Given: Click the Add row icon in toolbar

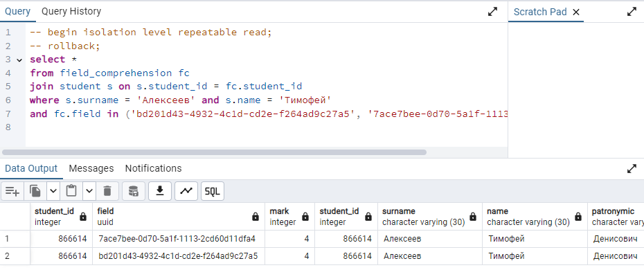Looking at the screenshot, I should (x=12, y=191).
